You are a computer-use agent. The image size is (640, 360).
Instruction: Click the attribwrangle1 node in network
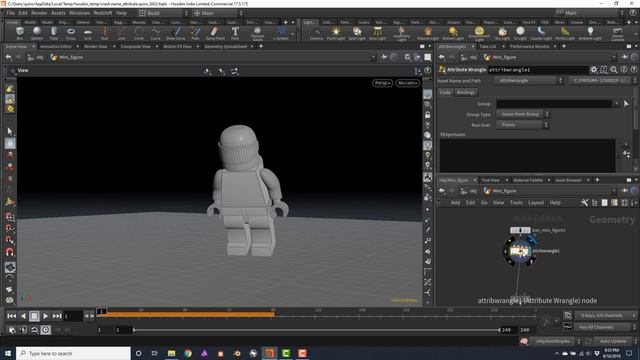519,251
